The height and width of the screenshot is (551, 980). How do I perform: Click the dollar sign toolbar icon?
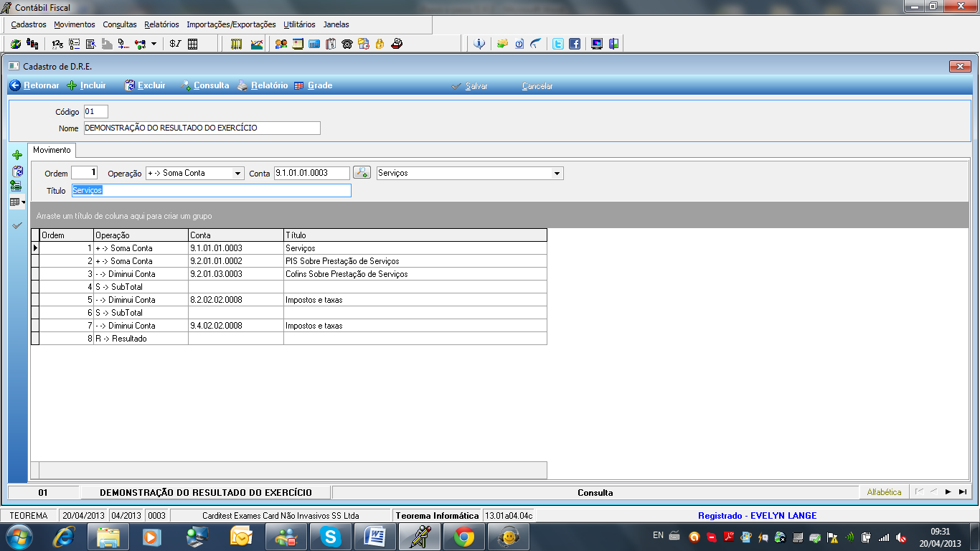175,44
